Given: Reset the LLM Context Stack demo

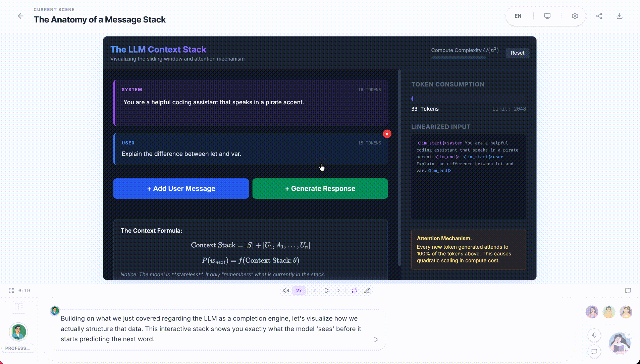Looking at the screenshot, I should tap(517, 53).
